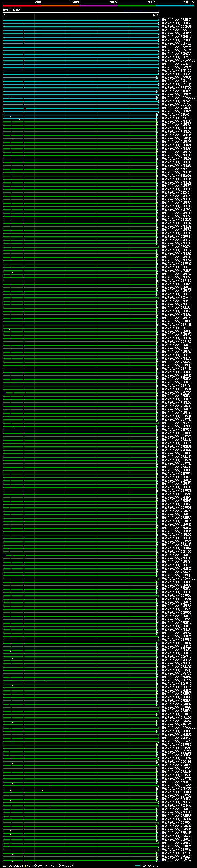The height and width of the screenshot is (868, 197).
Task: Select the UniRef100_A0FLE2 label
Action: point(176,250)
